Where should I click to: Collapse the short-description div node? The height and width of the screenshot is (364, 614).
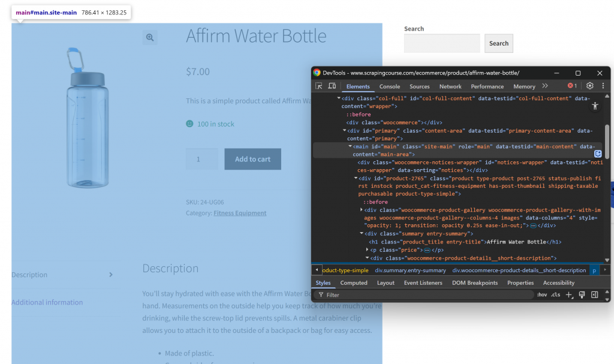[368, 258]
